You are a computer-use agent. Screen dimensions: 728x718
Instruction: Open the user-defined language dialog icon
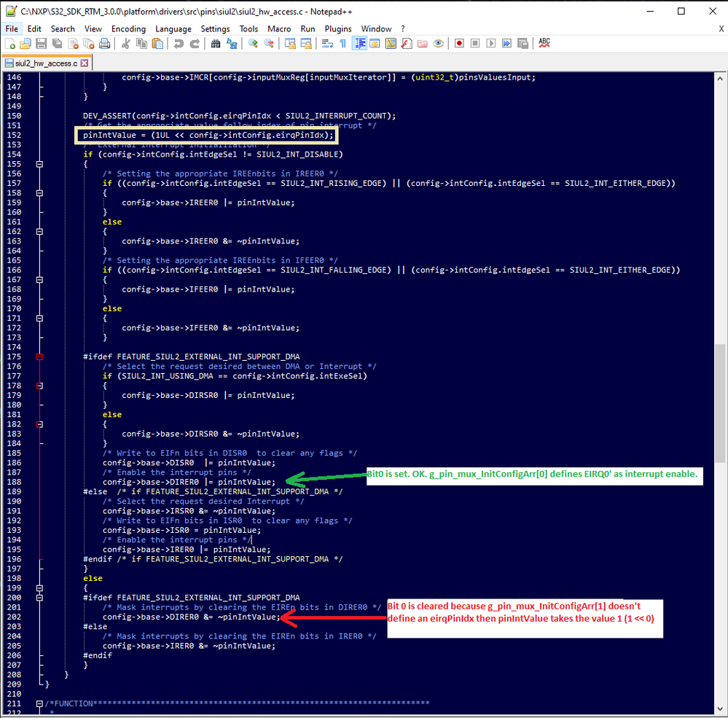pyautogui.click(x=375, y=44)
